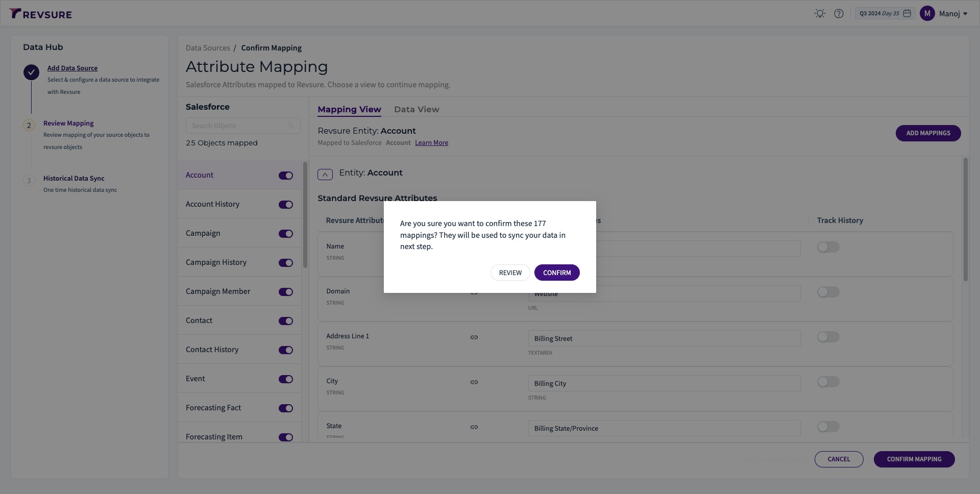980x494 pixels.
Task: Click the ADD MAPPINGS button
Action: (x=928, y=133)
